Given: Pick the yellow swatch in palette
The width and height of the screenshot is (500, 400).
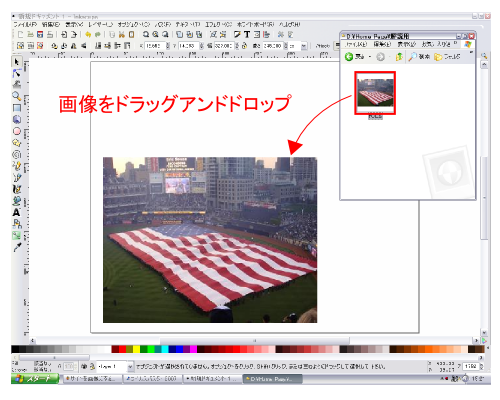Looking at the screenshot, I should pyautogui.click(x=136, y=349).
